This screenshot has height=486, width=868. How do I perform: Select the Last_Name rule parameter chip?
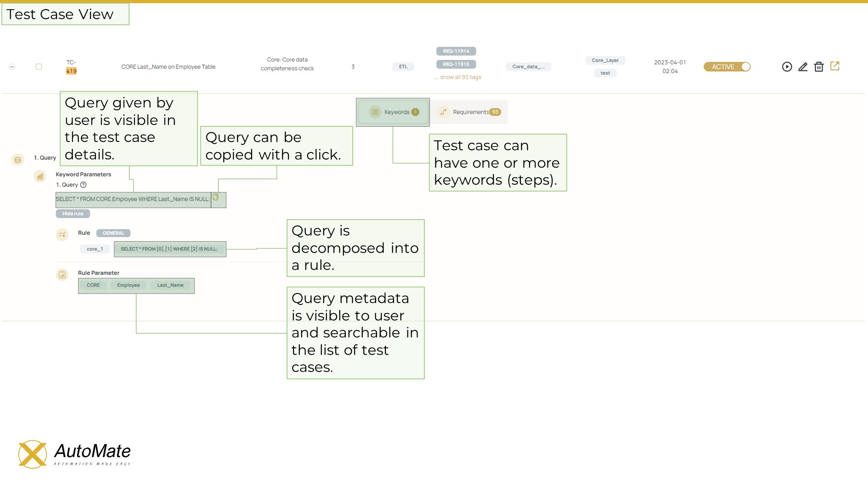171,285
